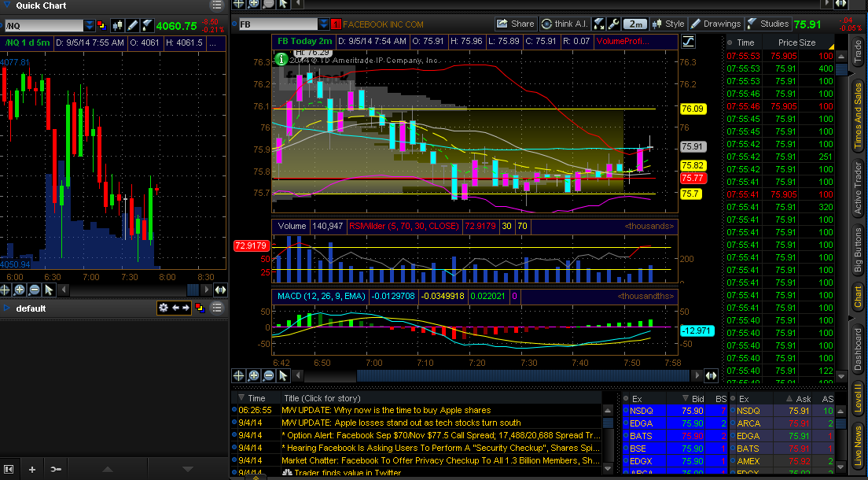Move sidebar gadgets up with up arrow
Viewport: 868px width, 480px height.
click(108, 470)
